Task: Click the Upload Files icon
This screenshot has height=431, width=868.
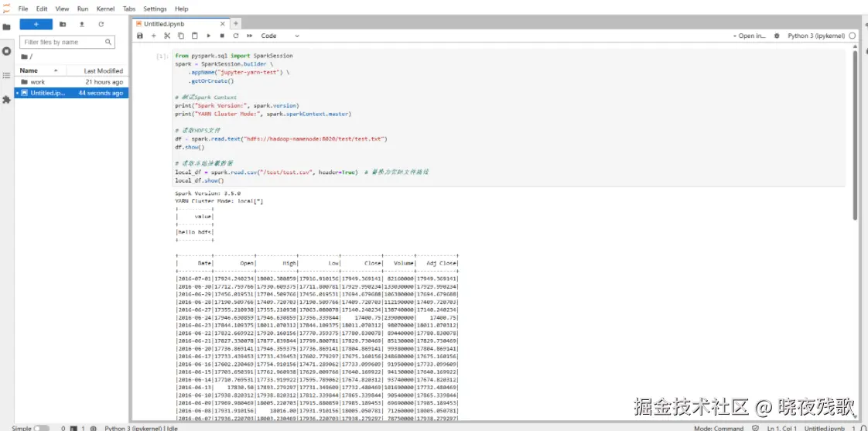Action: [x=82, y=25]
